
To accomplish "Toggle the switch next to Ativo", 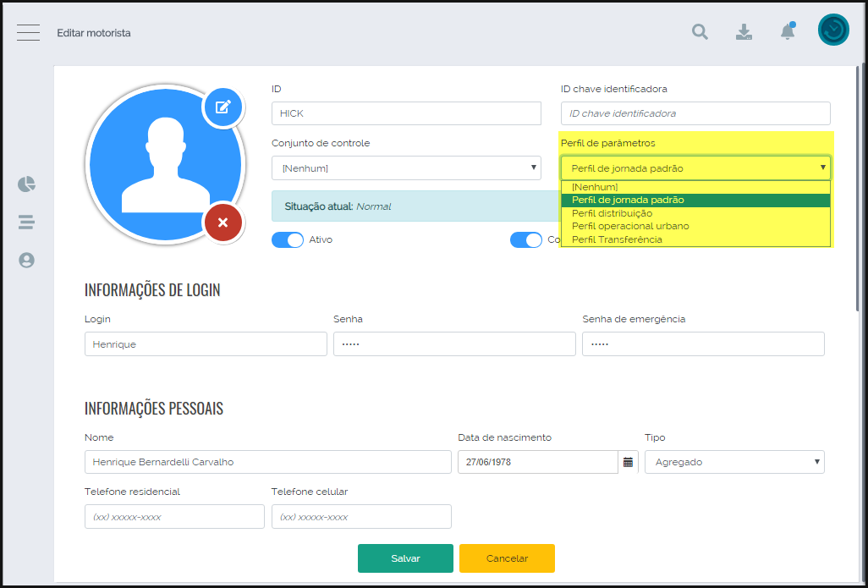I will pos(525,240).
